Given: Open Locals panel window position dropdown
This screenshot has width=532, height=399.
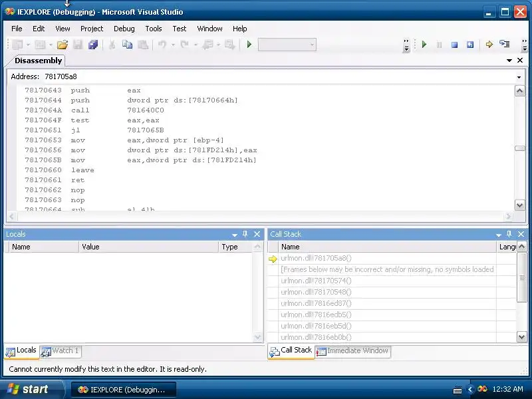Looking at the screenshot, I should 235,235.
